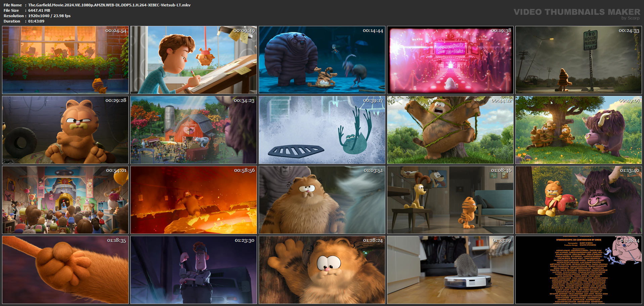This screenshot has height=306, width=644.
Task: Click the resolution value 1920x1040 / 23.98 fps
Action: [49, 16]
